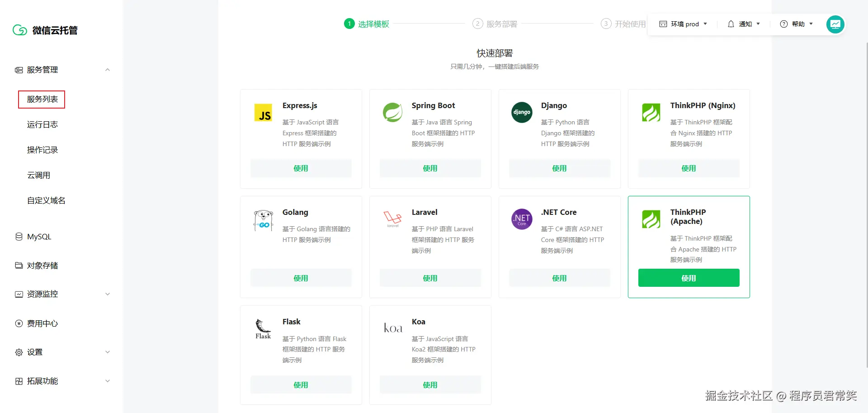Click the Laravel logo

point(392,219)
